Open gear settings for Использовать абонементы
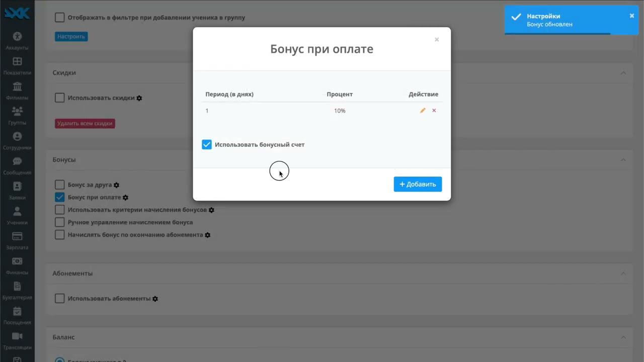Screen dimensions: 644x362 [155, 299]
